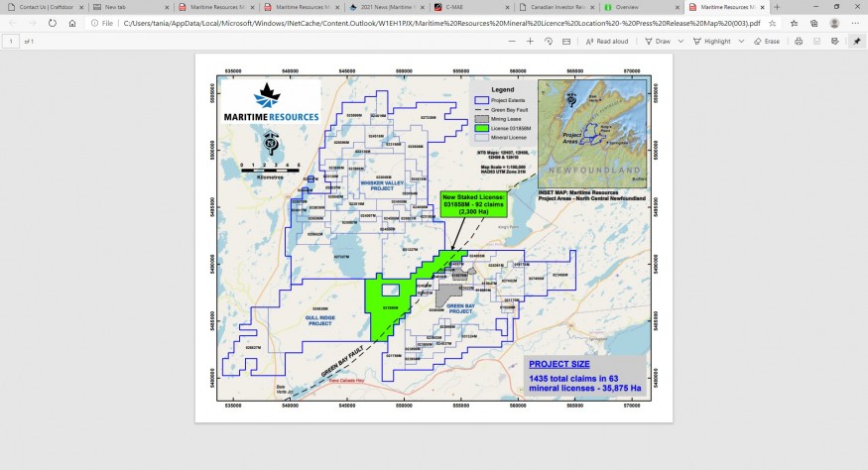Refresh the current PDF page
This screenshot has height=470, width=868.
(x=52, y=23)
